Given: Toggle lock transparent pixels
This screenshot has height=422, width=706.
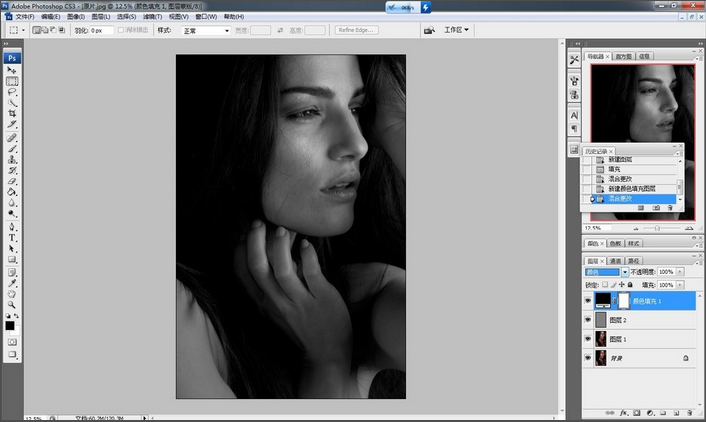Looking at the screenshot, I should (605, 285).
